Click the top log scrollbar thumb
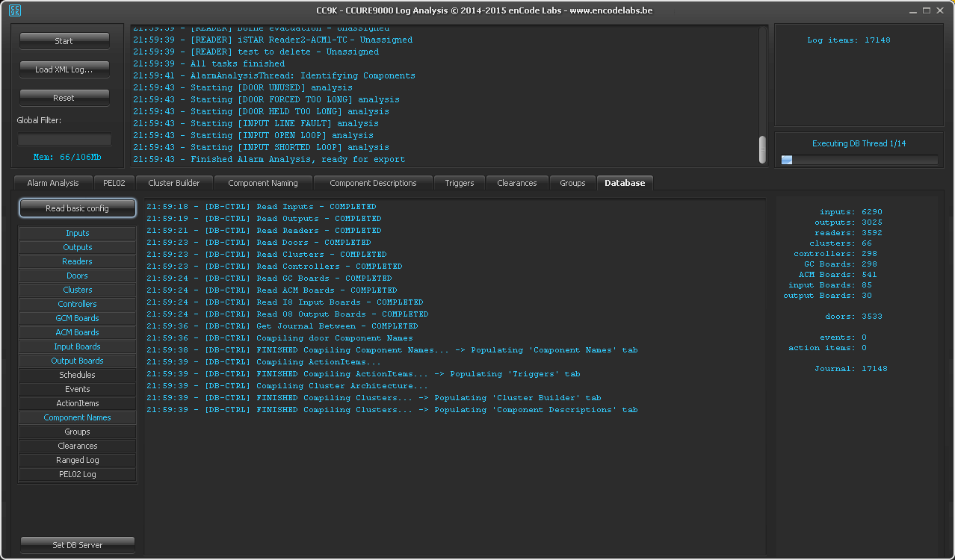Viewport: 955px width, 560px height. (762, 149)
